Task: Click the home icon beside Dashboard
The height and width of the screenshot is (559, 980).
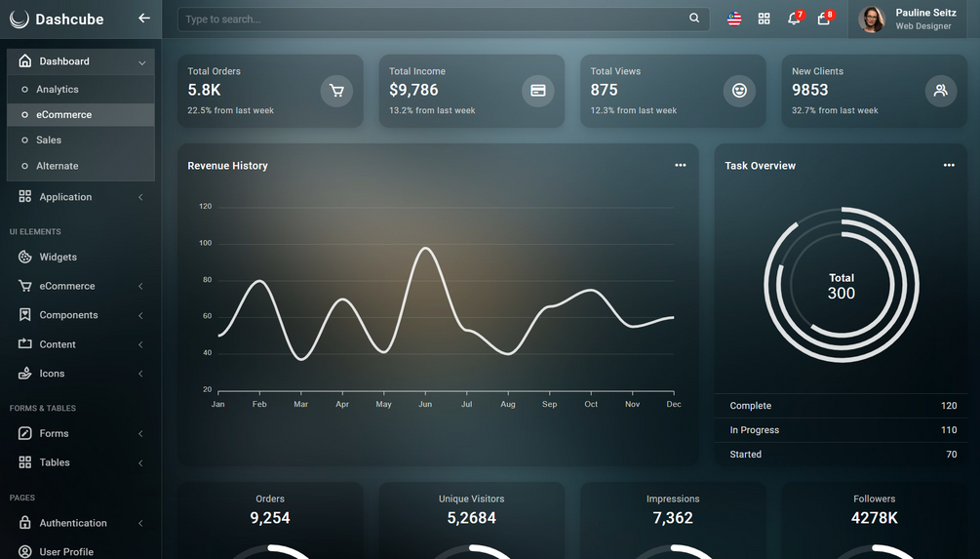Action: tap(25, 60)
